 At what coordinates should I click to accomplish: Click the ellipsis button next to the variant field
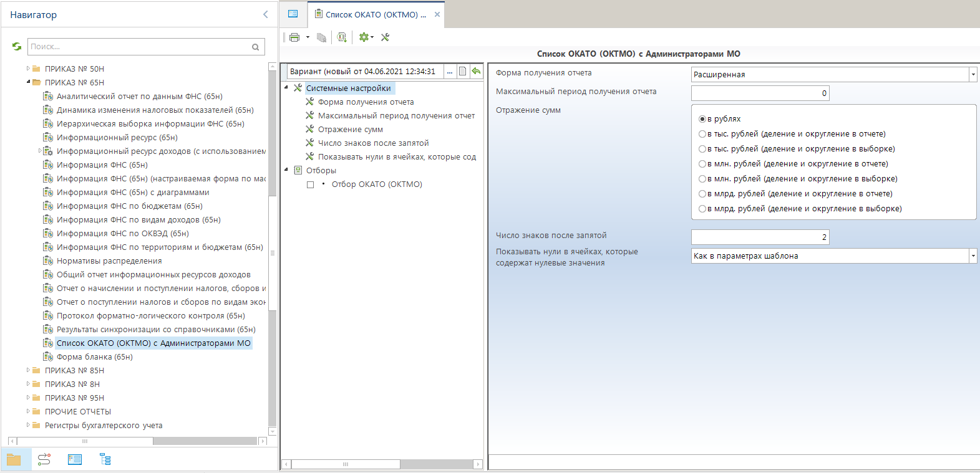point(450,72)
